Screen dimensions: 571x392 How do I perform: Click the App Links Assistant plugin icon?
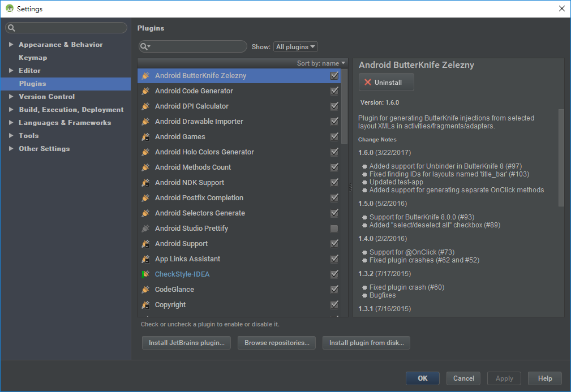pos(145,259)
